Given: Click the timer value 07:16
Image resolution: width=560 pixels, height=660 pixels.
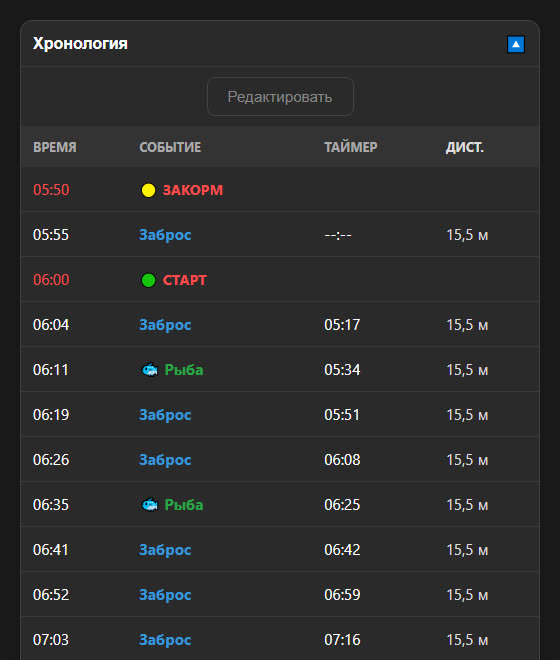Looking at the screenshot, I should [342, 640].
